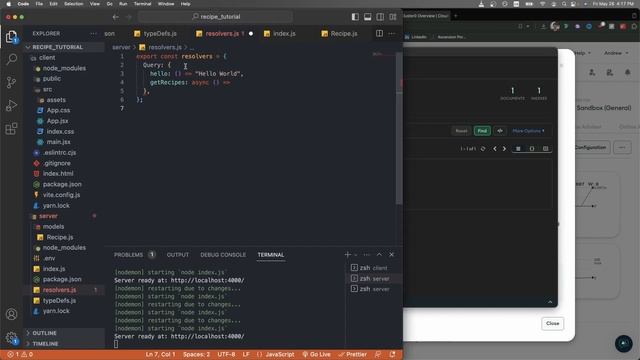Select the TERMINAL panel tab
Viewport: 640px width, 360px height.
click(x=271, y=255)
